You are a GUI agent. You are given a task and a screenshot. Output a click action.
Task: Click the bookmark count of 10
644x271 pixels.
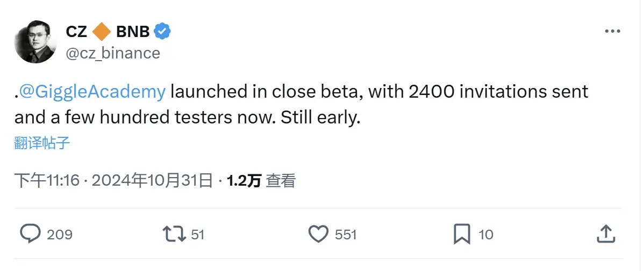point(486,235)
